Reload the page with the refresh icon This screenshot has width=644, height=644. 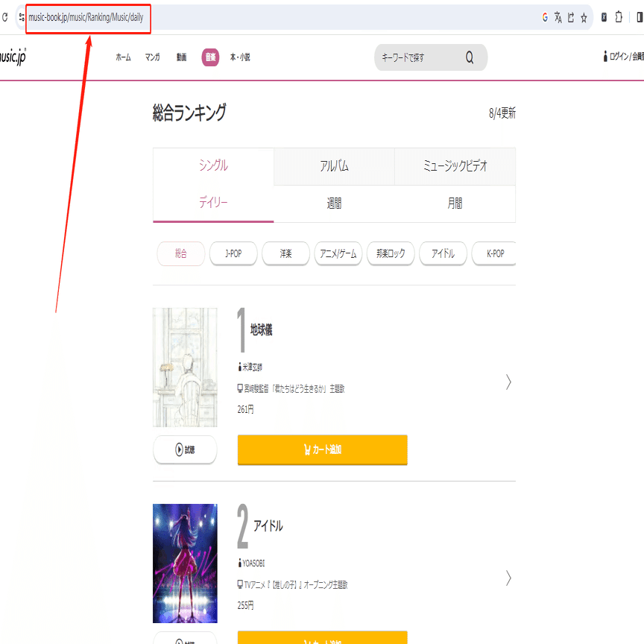click(x=5, y=17)
